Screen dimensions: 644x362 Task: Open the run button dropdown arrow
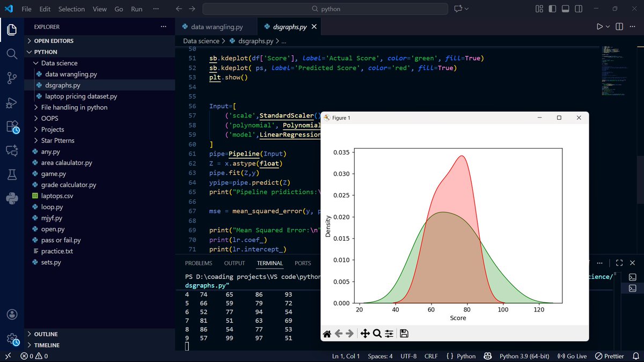tap(608, 26)
